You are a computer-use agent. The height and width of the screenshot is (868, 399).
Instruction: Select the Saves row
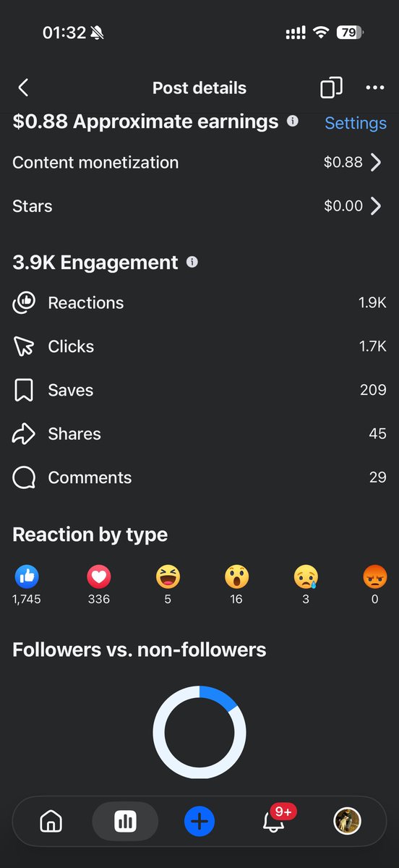[199, 390]
